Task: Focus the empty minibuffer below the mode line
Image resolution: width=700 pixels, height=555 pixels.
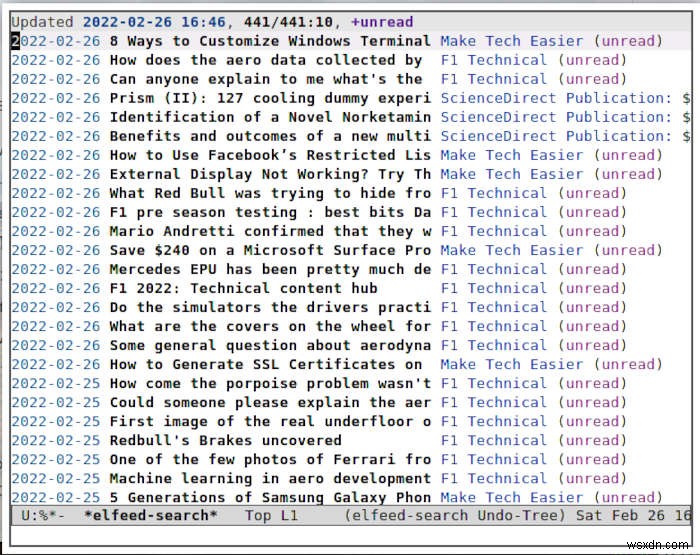Action: pyautogui.click(x=350, y=535)
